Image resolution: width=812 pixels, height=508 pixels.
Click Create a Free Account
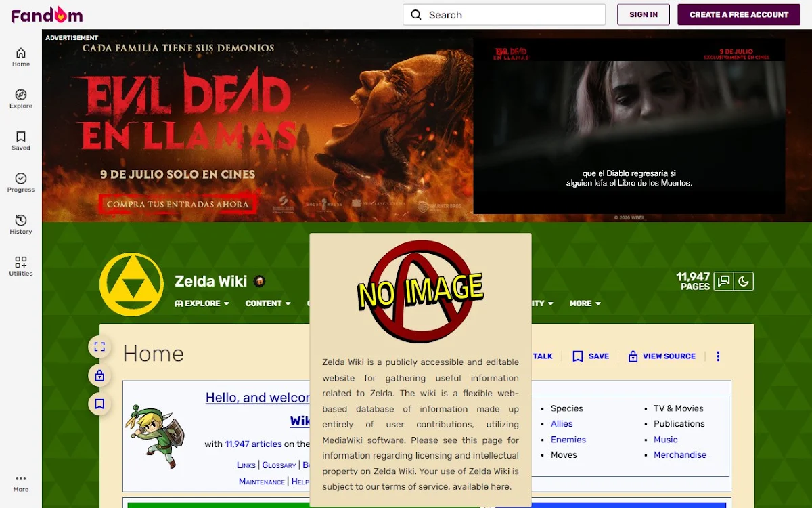739,14
